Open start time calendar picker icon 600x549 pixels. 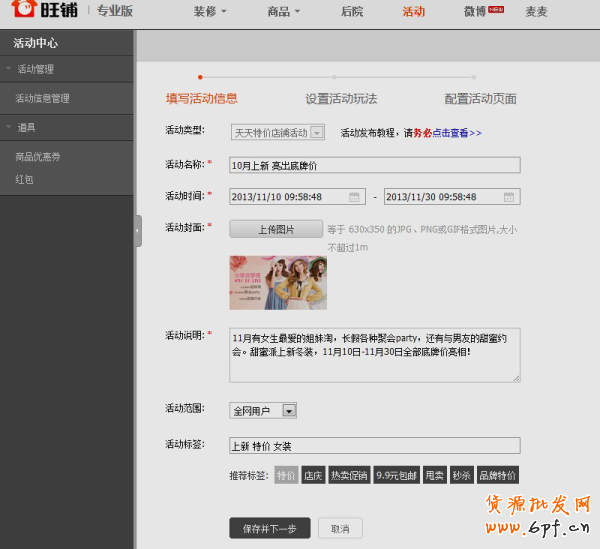[x=354, y=197]
